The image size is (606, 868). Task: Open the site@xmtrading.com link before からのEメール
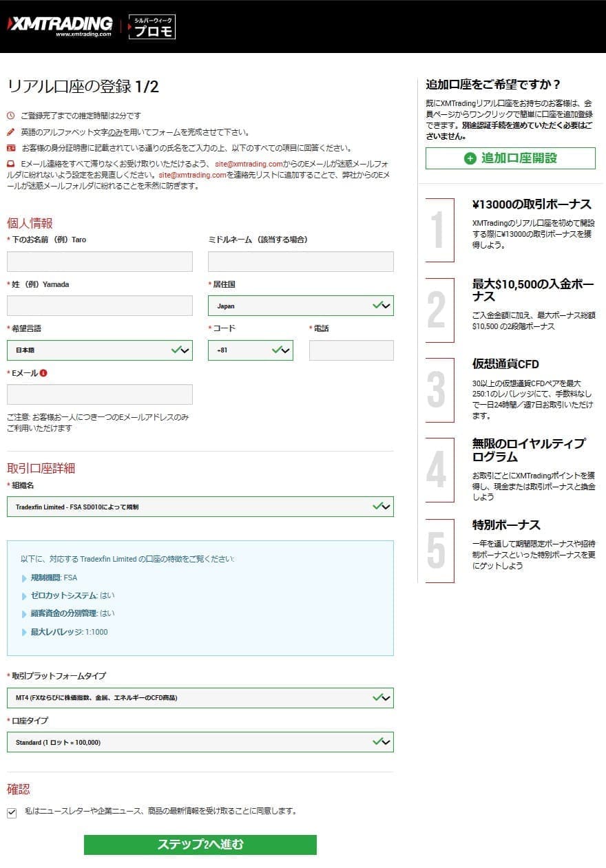[249, 164]
